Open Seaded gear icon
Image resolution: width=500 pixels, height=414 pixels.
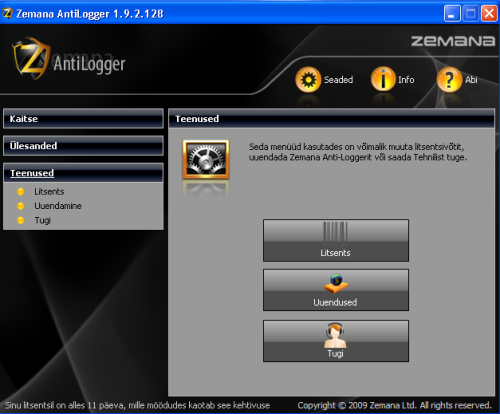pos(308,79)
